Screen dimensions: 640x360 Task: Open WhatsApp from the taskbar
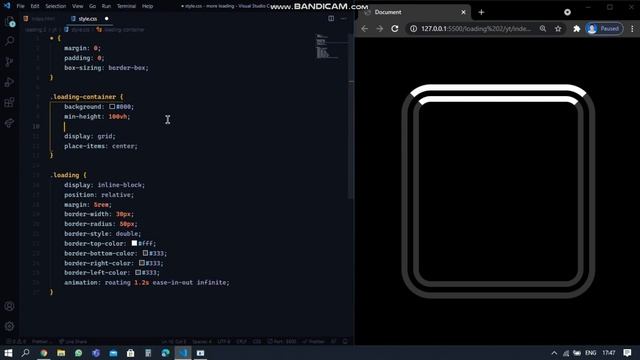pyautogui.click(x=78, y=353)
